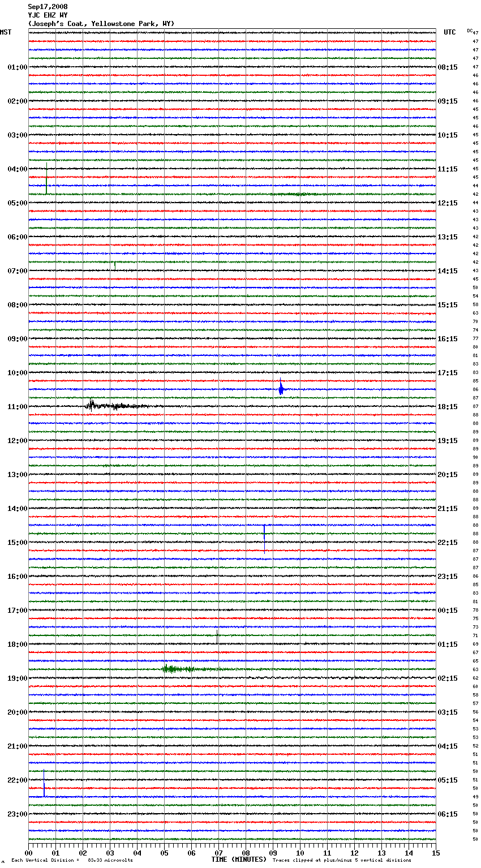Image resolution: width=481 pixels, height=868 pixels.
Task: Click the blue seismic burst near minute 9
Action: click(281, 388)
